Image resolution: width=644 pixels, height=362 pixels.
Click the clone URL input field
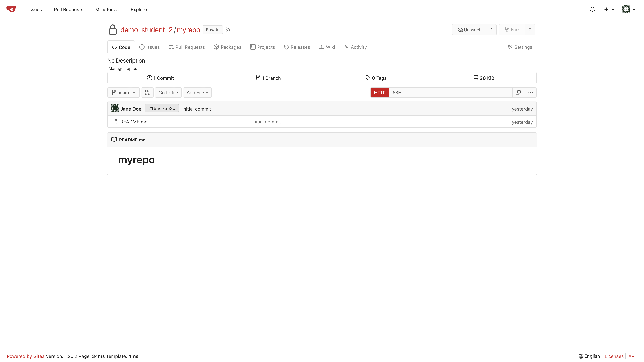tap(458, 93)
